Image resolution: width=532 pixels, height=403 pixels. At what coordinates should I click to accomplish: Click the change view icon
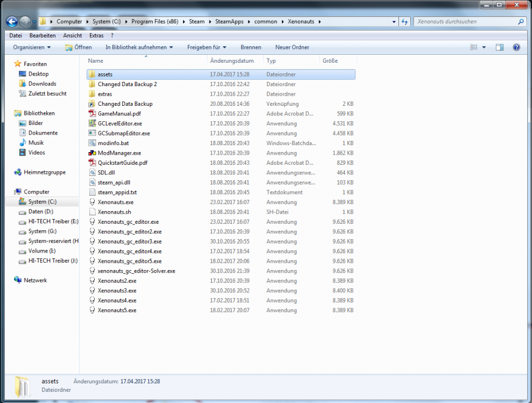(473, 47)
